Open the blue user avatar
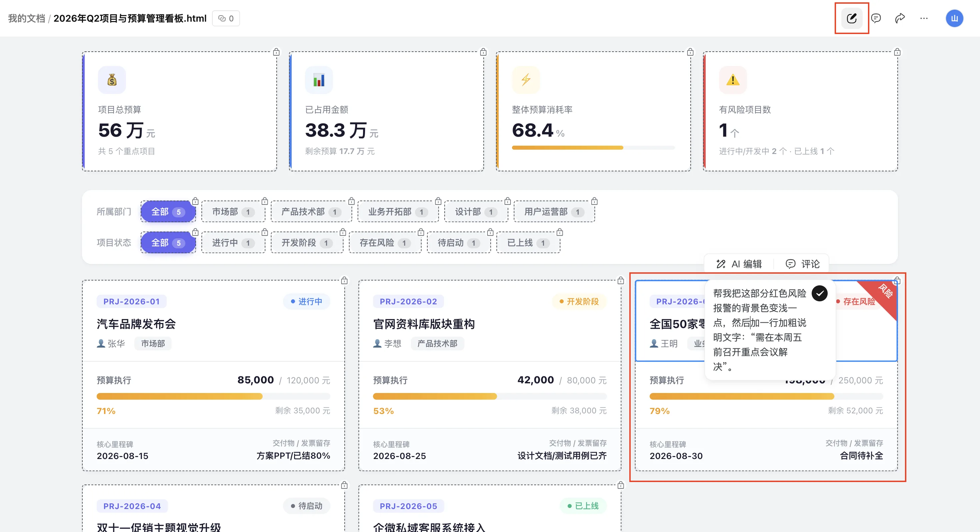The height and width of the screenshot is (532, 980). pos(954,18)
